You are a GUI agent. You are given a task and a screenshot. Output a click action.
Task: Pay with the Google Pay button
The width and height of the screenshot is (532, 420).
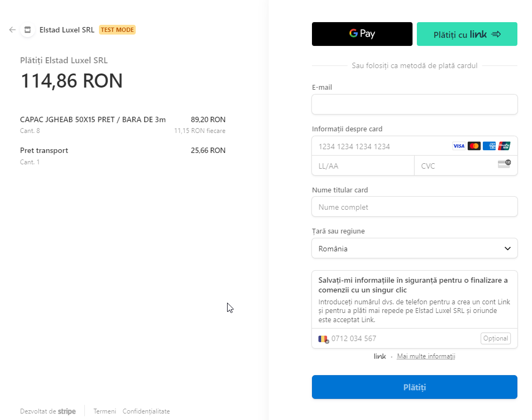pyautogui.click(x=362, y=34)
